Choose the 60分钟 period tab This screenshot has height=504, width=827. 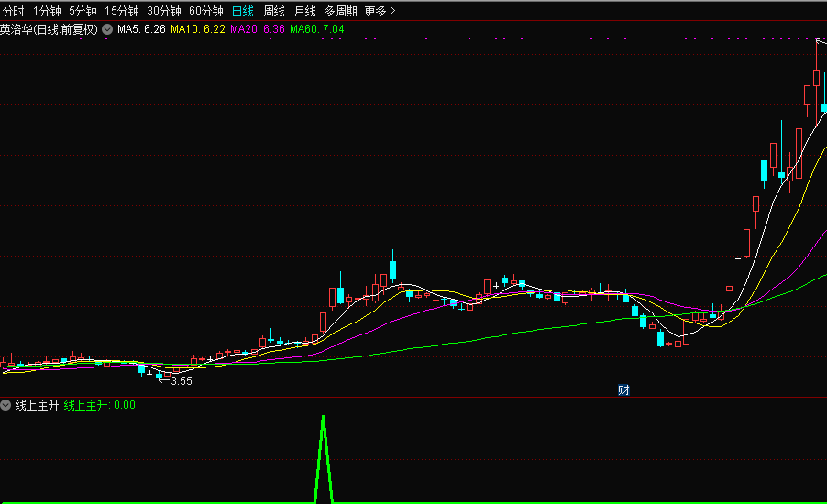(205, 11)
